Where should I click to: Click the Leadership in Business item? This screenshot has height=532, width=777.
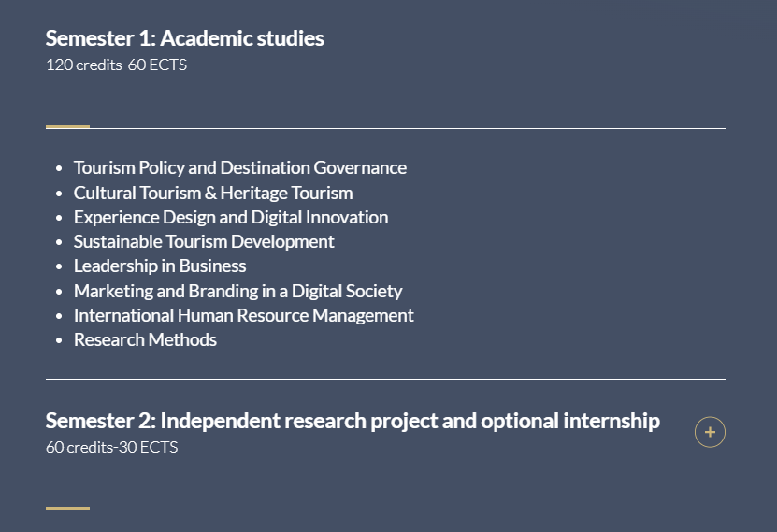[x=159, y=266]
